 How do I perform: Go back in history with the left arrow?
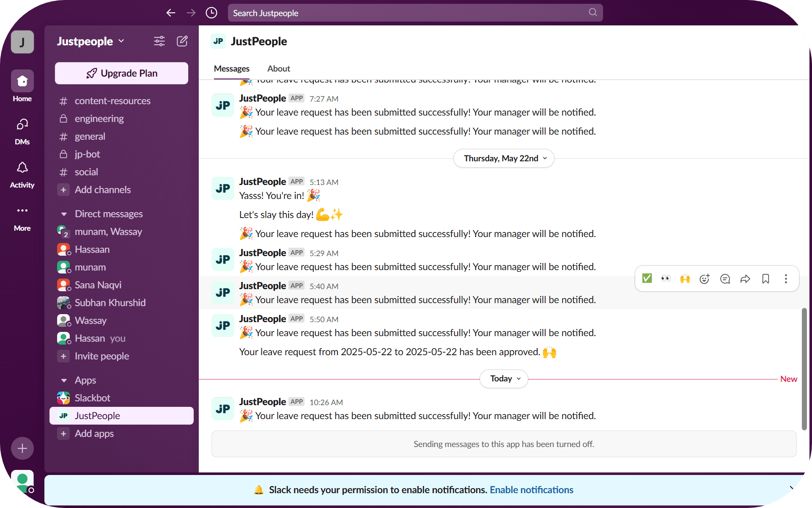coord(171,13)
